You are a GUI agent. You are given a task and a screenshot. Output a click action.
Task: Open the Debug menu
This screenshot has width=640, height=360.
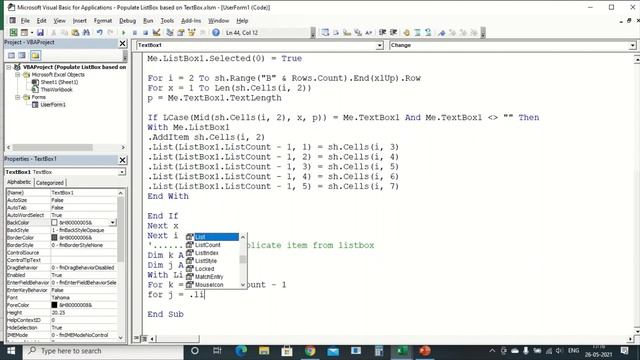[127, 21]
